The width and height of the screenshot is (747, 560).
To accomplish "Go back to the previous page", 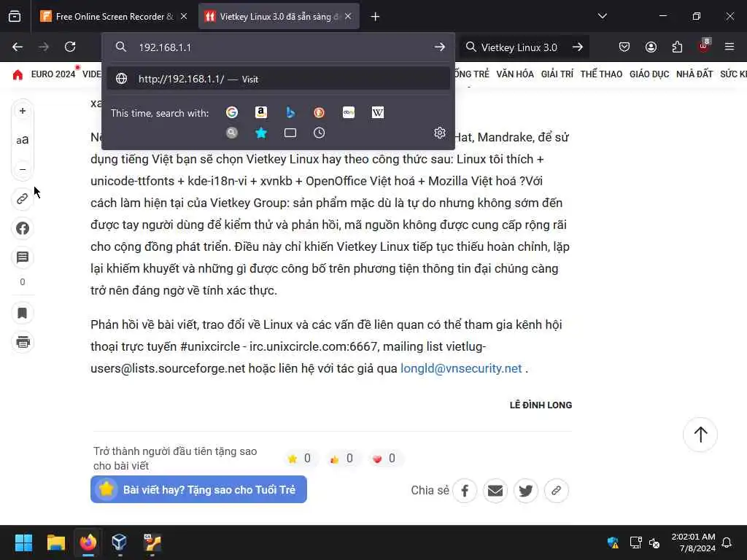I will click(x=18, y=47).
